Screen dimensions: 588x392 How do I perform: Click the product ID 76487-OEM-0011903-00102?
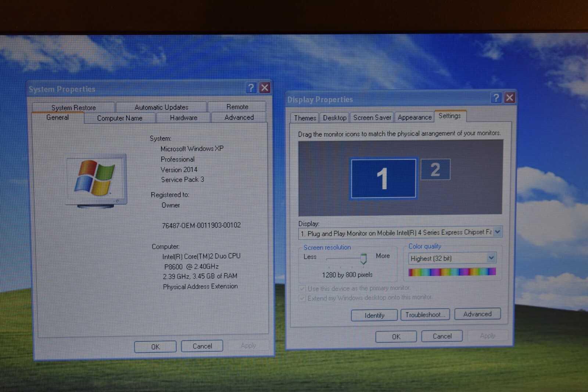201,225
